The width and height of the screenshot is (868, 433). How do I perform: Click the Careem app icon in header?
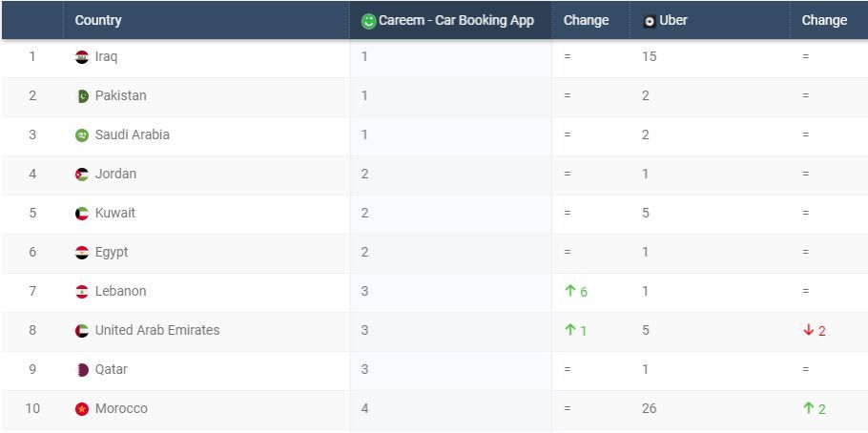(369, 21)
